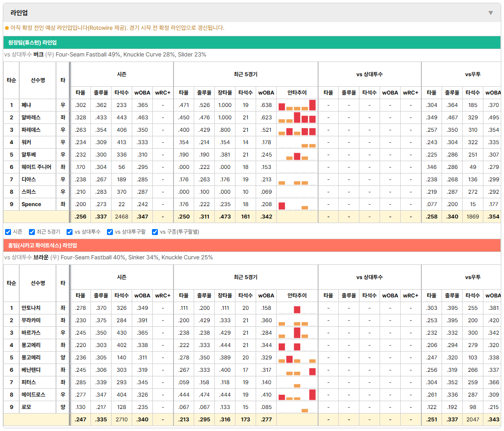504x431 pixels.
Task: Toggle the vs 상대투수 checkbox
Action: (69, 232)
